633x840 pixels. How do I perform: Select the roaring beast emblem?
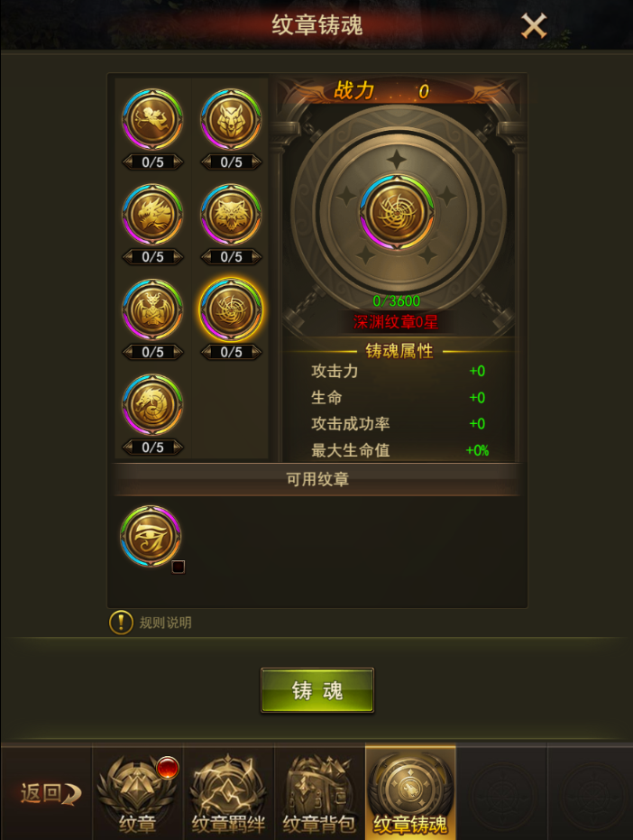231,215
